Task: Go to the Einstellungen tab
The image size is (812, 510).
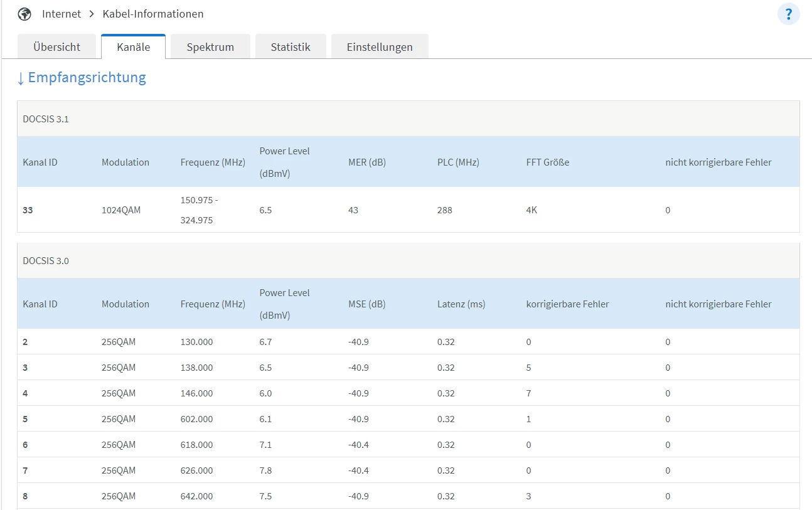Action: [380, 47]
